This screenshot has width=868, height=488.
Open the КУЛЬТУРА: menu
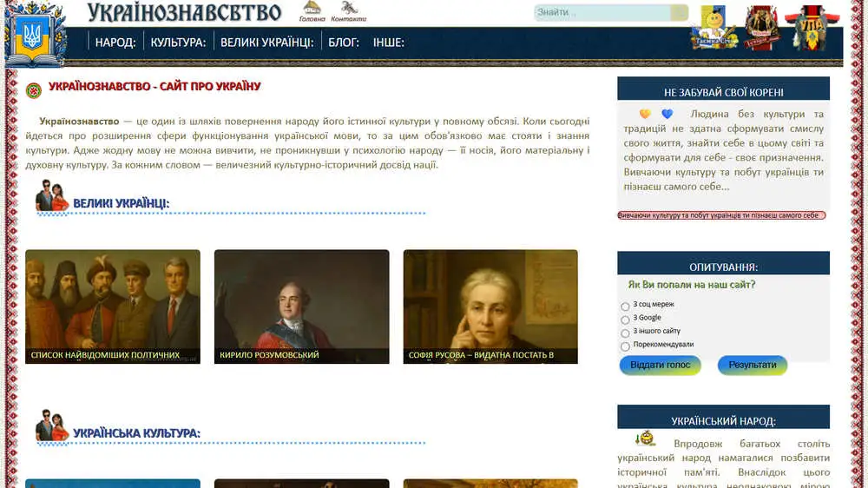178,43
